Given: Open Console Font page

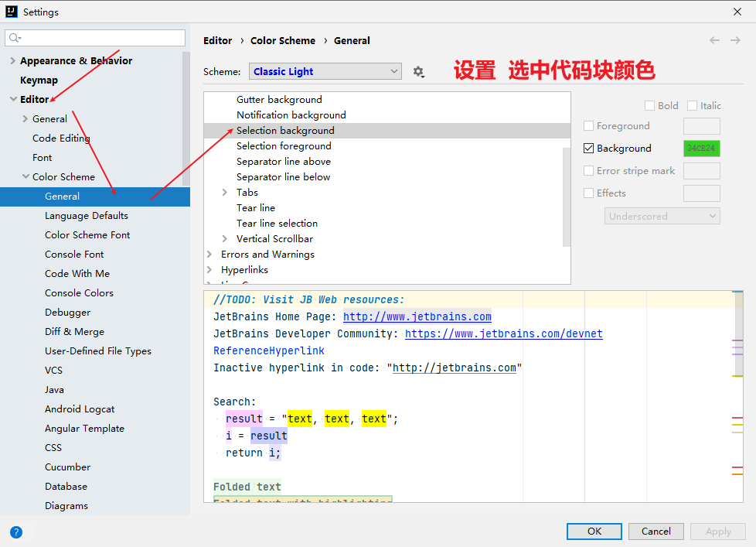Looking at the screenshot, I should coord(74,255).
